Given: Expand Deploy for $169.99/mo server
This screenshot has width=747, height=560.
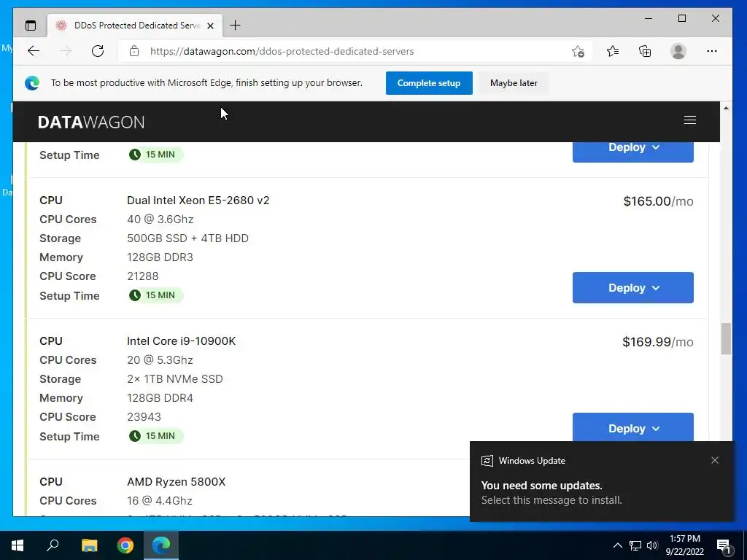Looking at the screenshot, I should (632, 427).
